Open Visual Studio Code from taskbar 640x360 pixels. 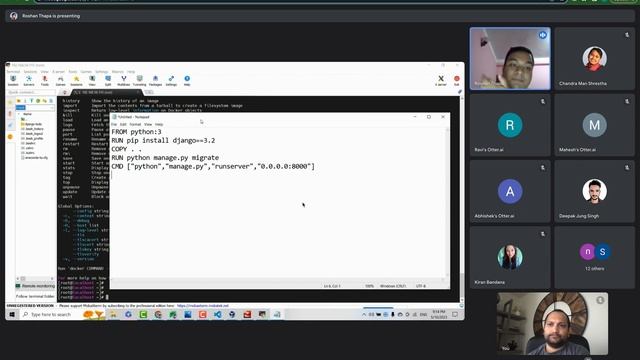click(217, 314)
